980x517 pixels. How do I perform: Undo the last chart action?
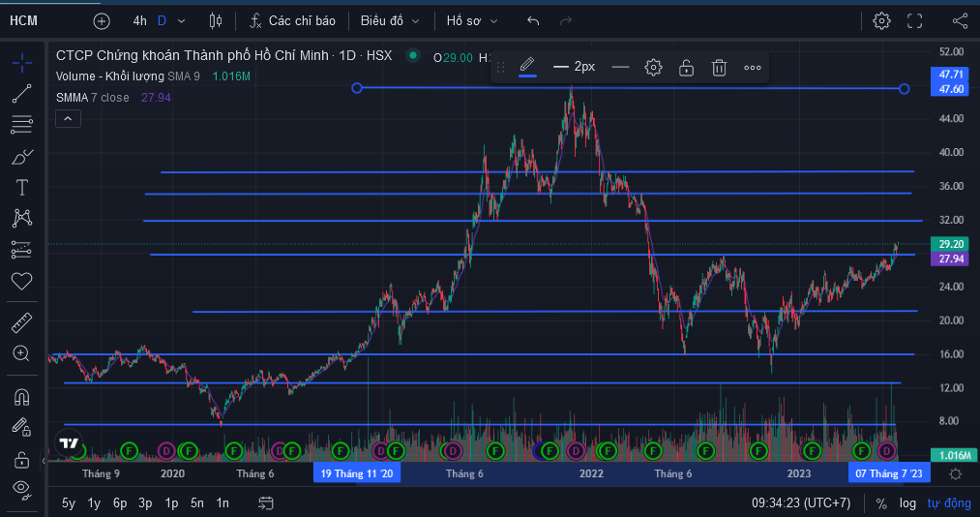tap(533, 21)
